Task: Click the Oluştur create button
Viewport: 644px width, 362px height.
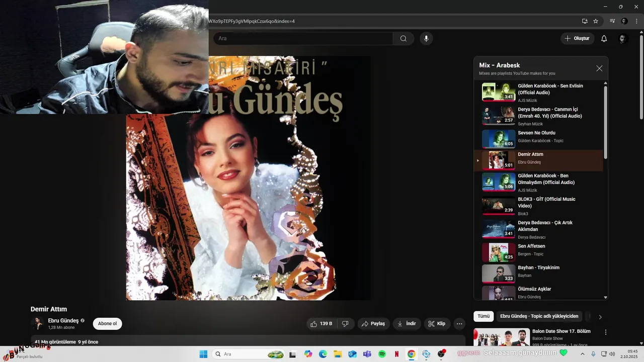Action: pos(578,39)
